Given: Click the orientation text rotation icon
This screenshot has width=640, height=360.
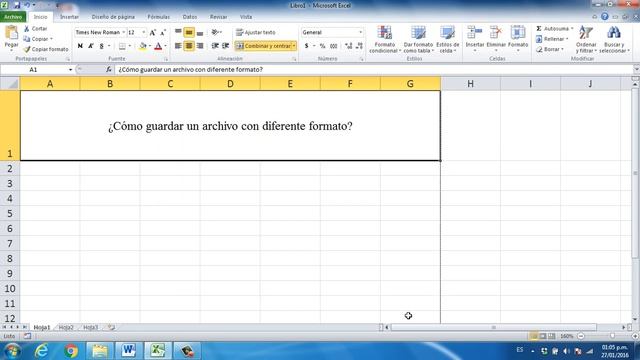Looking at the screenshot, I should (x=215, y=32).
